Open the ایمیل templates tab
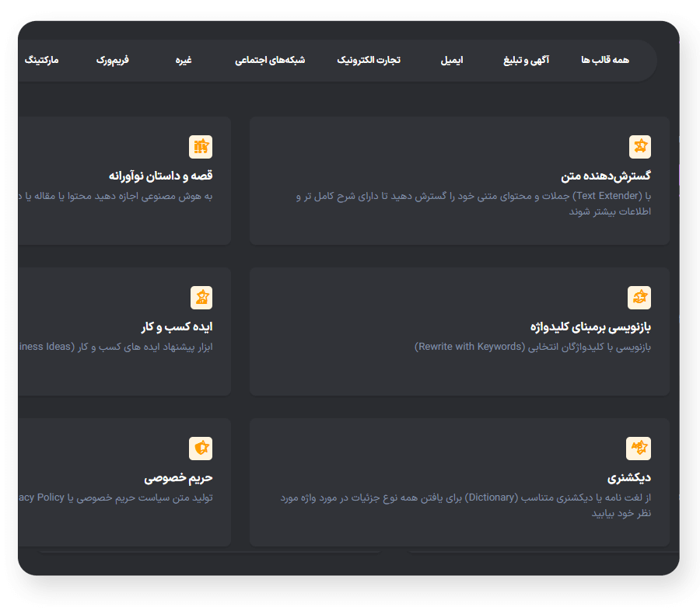This screenshot has height=611, width=700. (452, 61)
